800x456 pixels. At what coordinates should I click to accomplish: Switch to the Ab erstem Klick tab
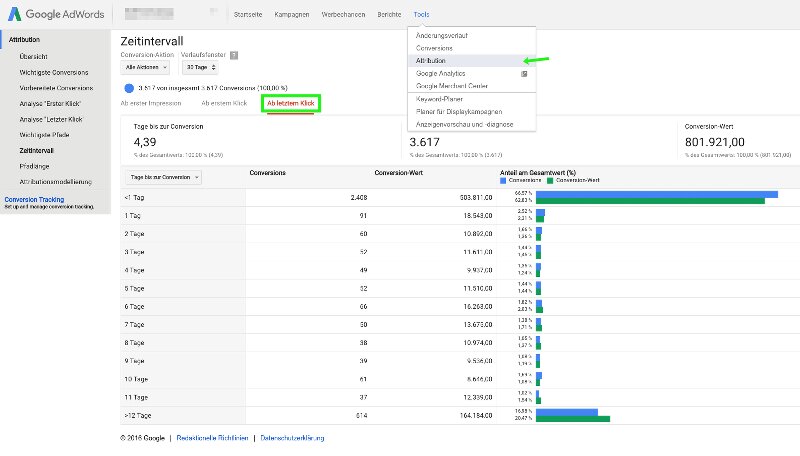click(224, 103)
